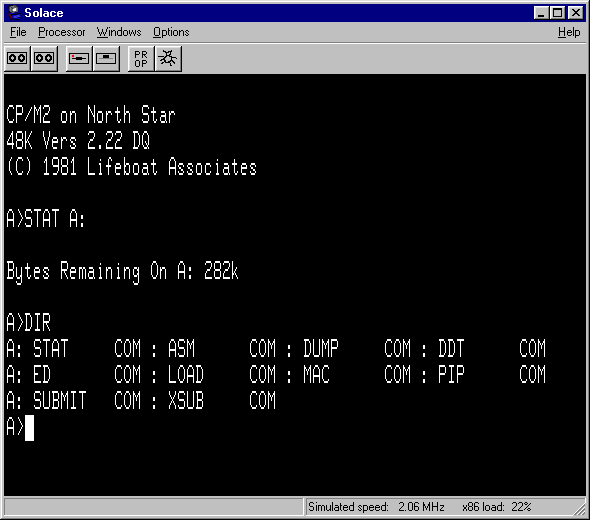
Task: Open the File menu
Action: coord(18,32)
